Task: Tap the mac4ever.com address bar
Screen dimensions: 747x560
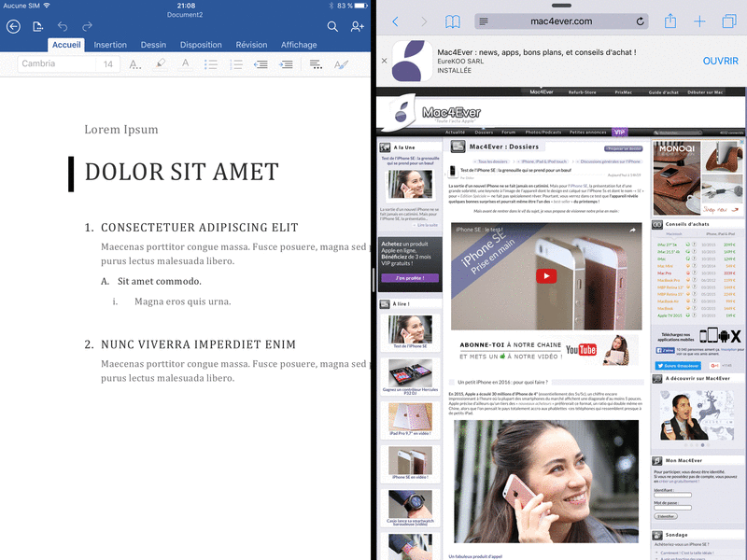Action: pyautogui.click(x=561, y=21)
